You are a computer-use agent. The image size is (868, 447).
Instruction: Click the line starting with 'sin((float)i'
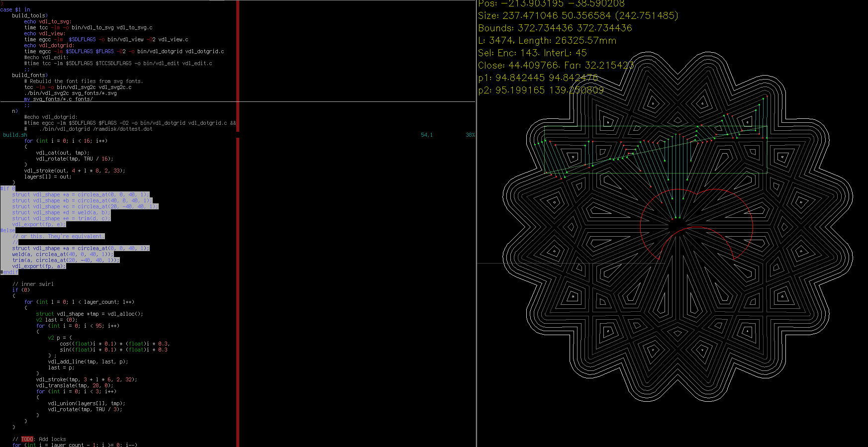click(x=114, y=350)
